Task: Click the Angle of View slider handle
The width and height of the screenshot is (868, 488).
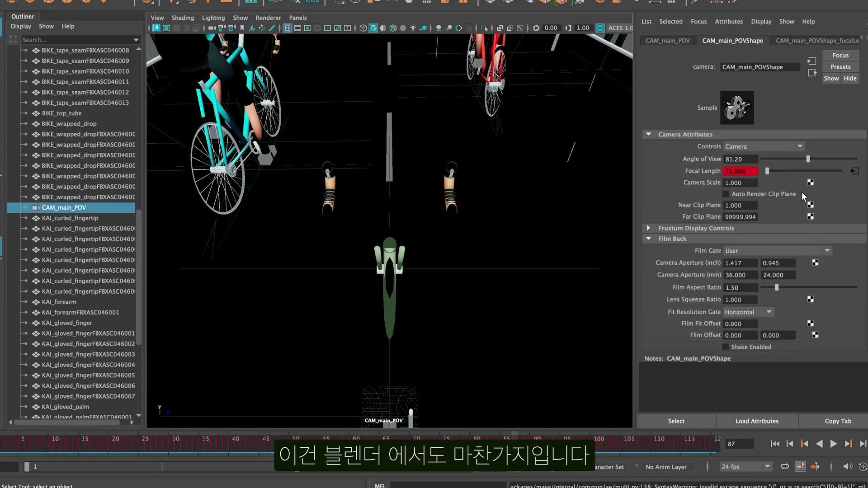Action: coord(808,159)
